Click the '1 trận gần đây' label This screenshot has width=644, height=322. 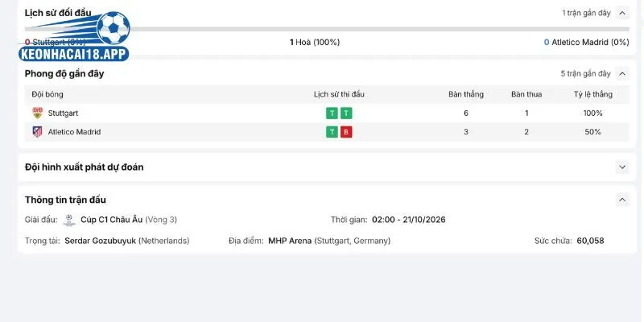point(586,13)
